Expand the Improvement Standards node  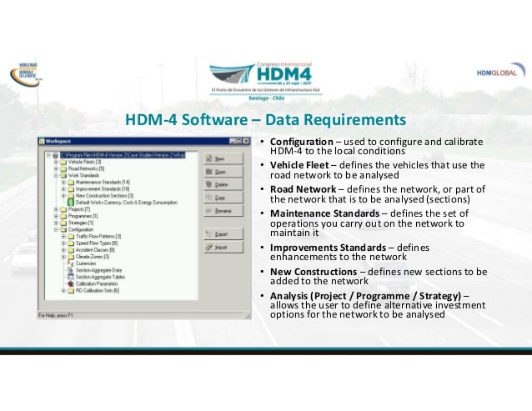(63, 189)
